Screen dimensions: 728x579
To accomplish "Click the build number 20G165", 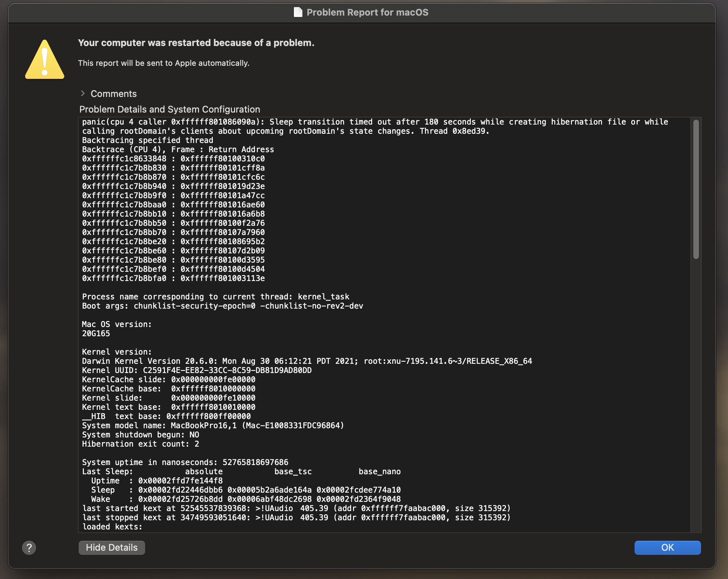I will tap(96, 333).
